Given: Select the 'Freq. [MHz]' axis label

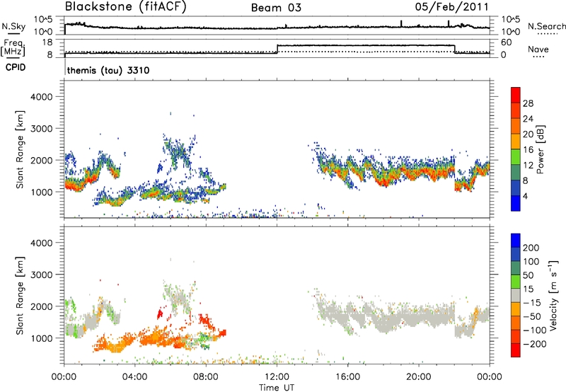Looking at the screenshot, I should coord(13,47).
